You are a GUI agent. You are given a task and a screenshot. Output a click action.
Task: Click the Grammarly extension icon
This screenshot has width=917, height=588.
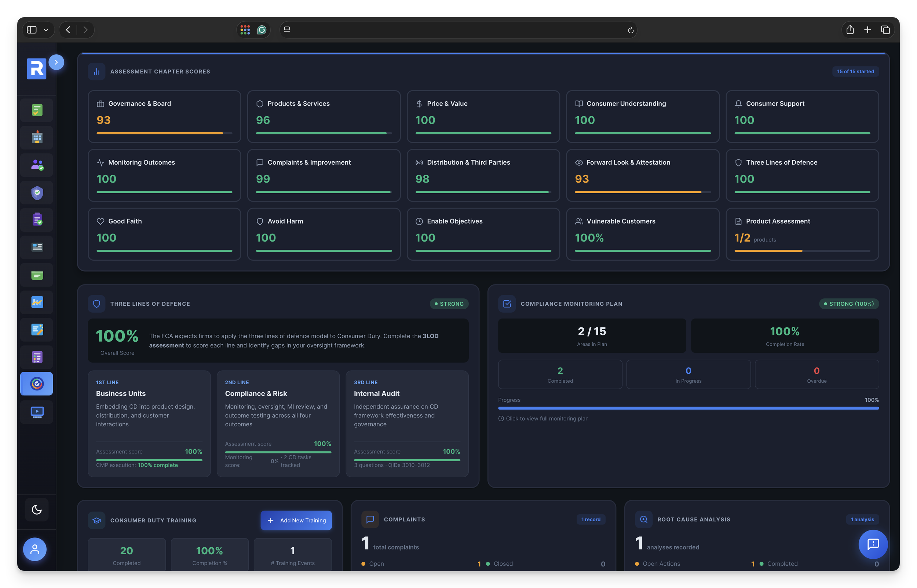coord(262,30)
